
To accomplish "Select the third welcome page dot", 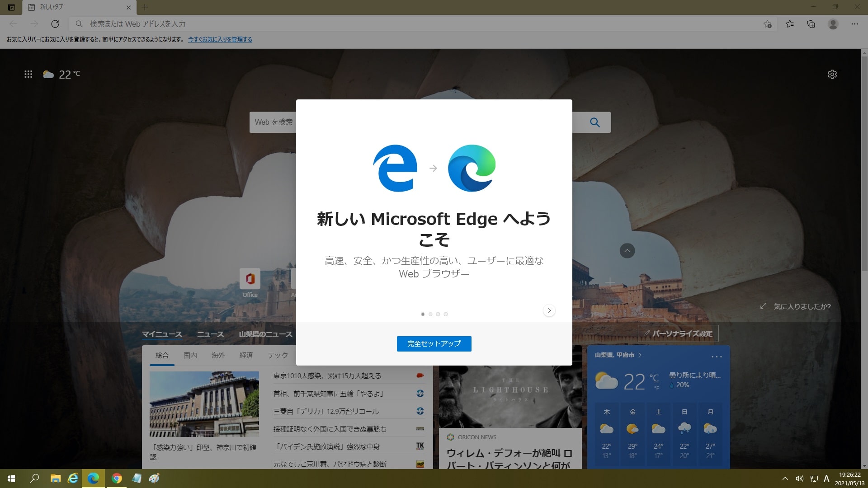I will click(x=438, y=314).
